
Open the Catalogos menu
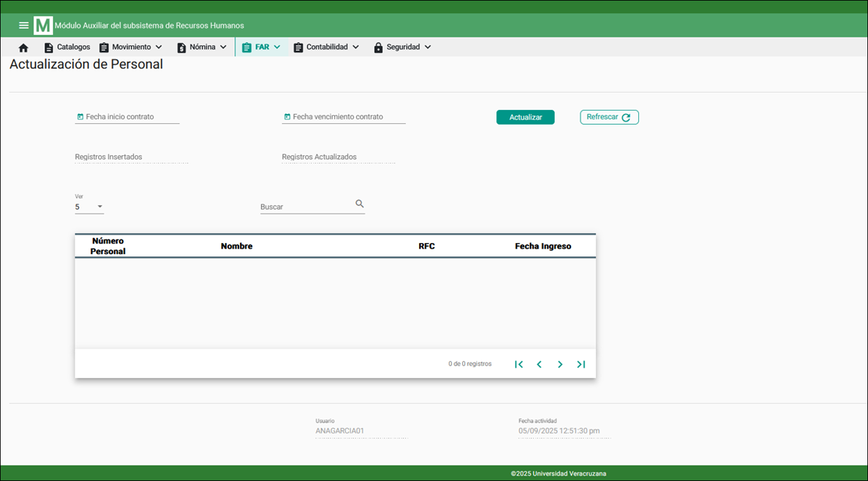[67, 48]
